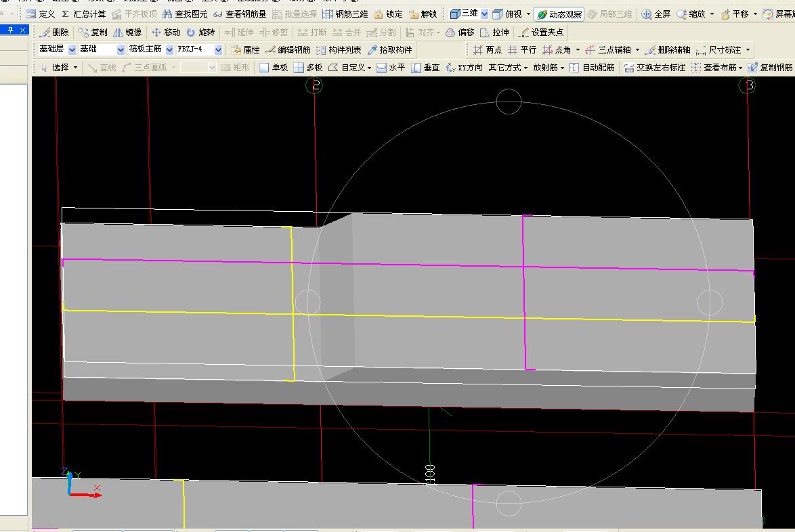Viewport: 795px width, 532px height.
Task: Click 平行 parallel axis tool
Action: [521, 49]
